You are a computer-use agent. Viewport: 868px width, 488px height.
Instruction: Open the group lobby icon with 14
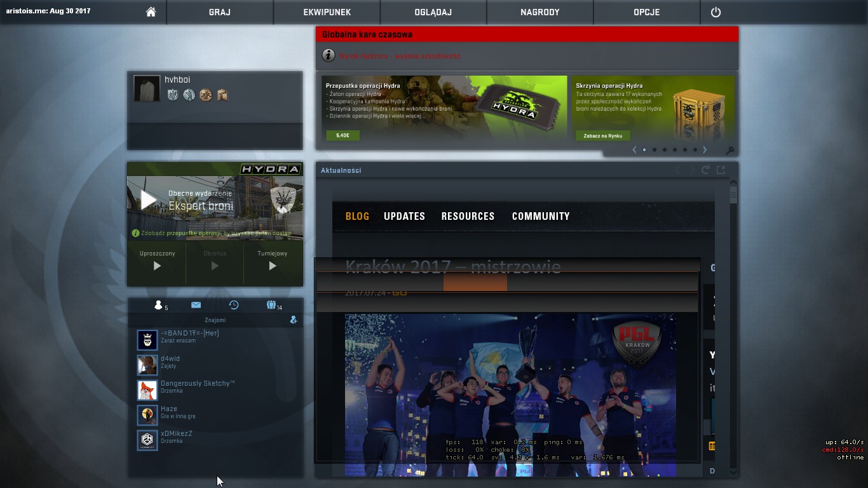pos(271,305)
